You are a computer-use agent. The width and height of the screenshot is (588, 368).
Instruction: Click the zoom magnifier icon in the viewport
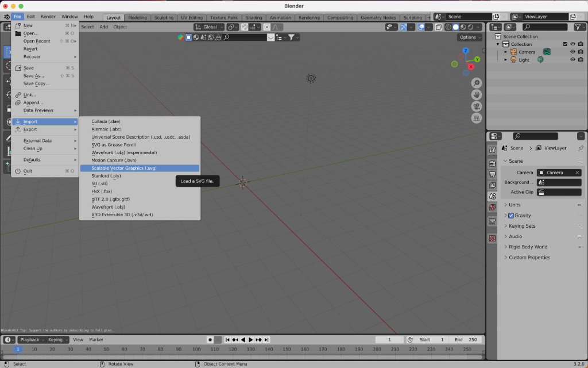[477, 83]
